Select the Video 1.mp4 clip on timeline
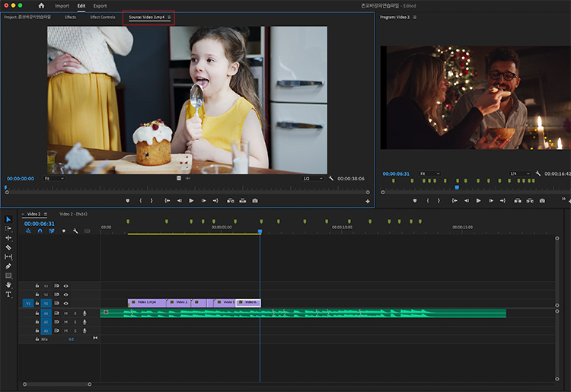 pyautogui.click(x=146, y=302)
